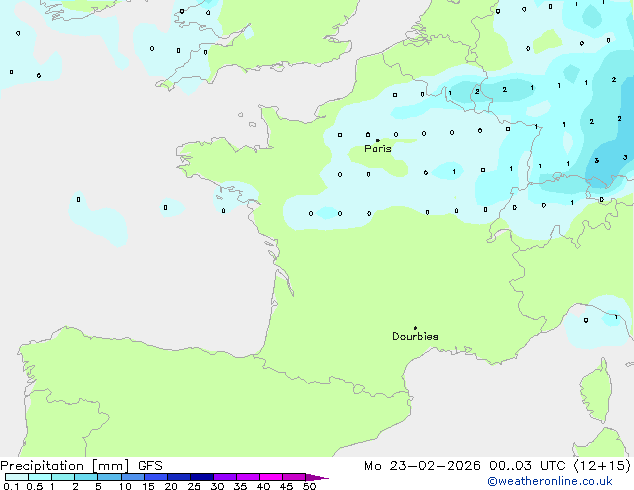634x490 pixels.
Task: Pick the 0.5–1 mm legend swatch
Action: pos(40,477)
